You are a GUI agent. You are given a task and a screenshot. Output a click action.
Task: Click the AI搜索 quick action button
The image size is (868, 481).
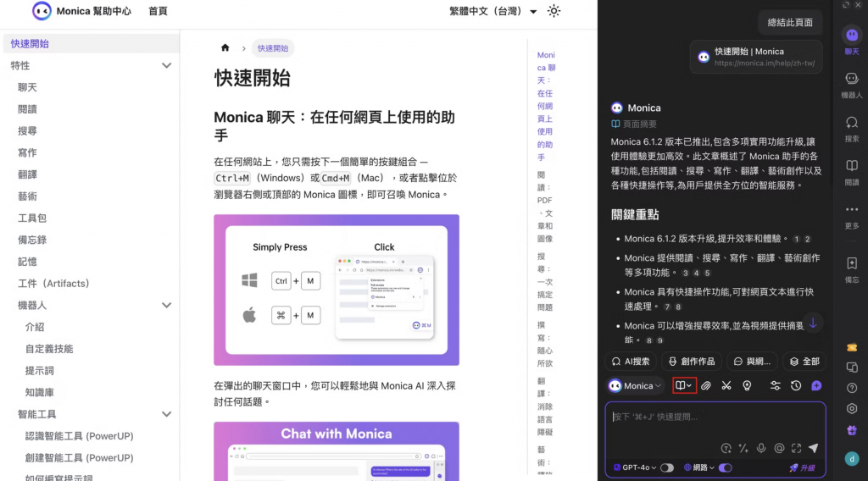(631, 362)
